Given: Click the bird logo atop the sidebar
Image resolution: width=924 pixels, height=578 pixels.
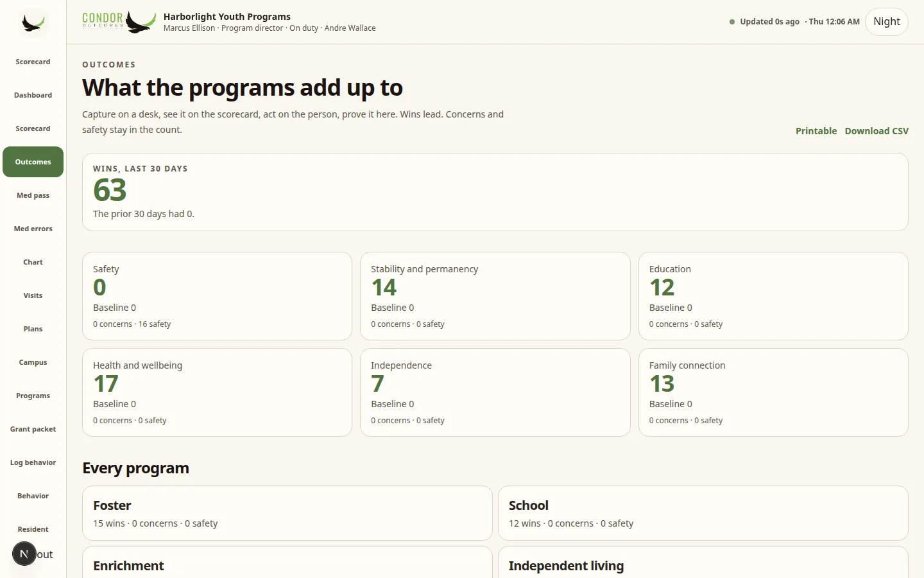Looking at the screenshot, I should click(33, 23).
